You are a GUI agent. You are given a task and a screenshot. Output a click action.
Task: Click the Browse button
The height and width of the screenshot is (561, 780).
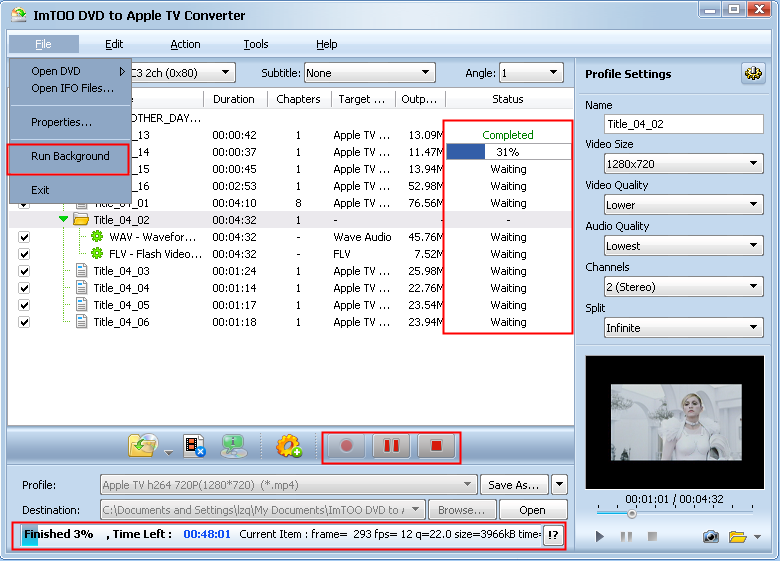[462, 510]
